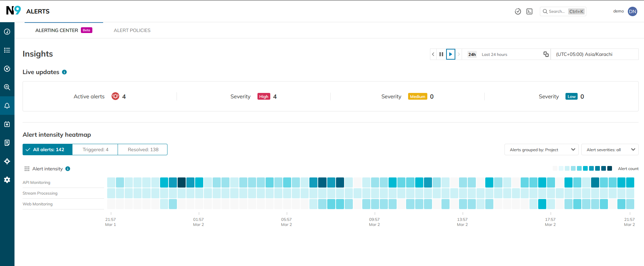The image size is (644, 266).
Task: Click the list view icon in sidebar
Action: pos(7,50)
